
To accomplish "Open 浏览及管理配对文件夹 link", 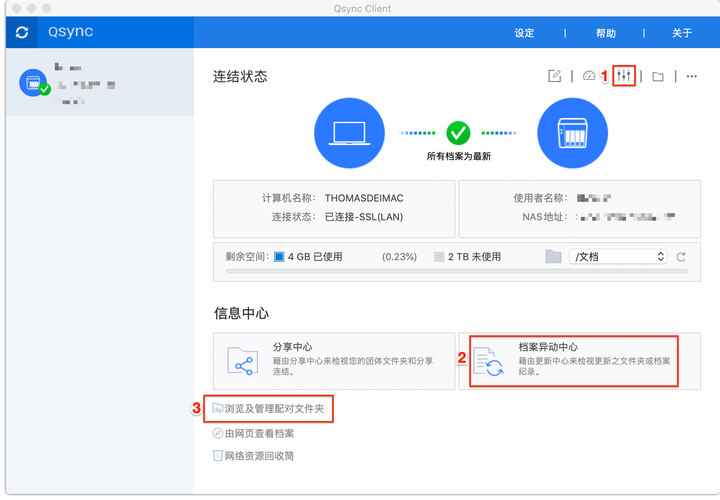I will 274,409.
